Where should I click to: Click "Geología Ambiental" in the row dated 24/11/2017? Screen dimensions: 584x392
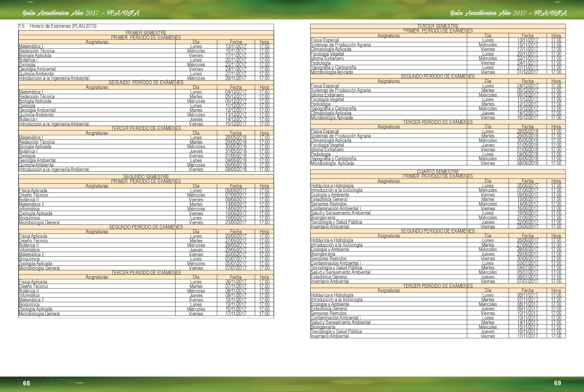37,69
